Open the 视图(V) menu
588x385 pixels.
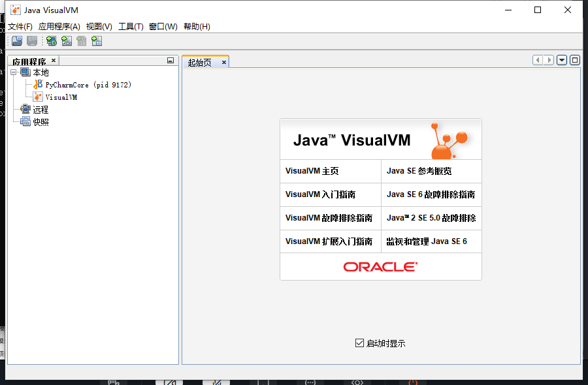[99, 27]
